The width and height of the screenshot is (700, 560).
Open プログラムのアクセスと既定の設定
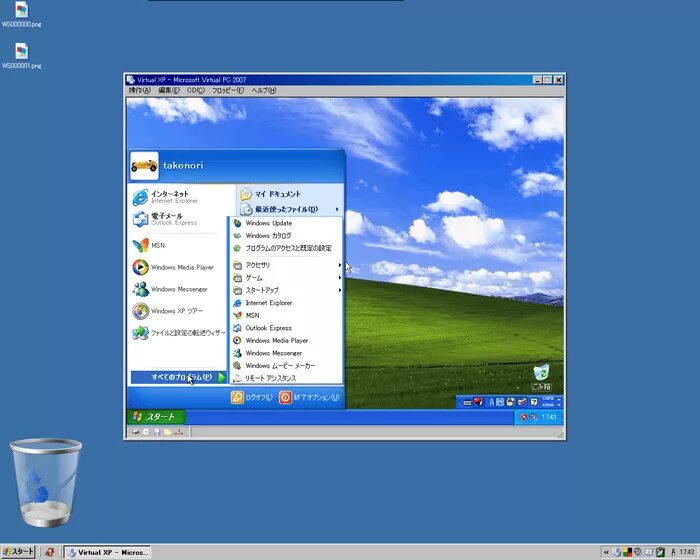coord(286,248)
